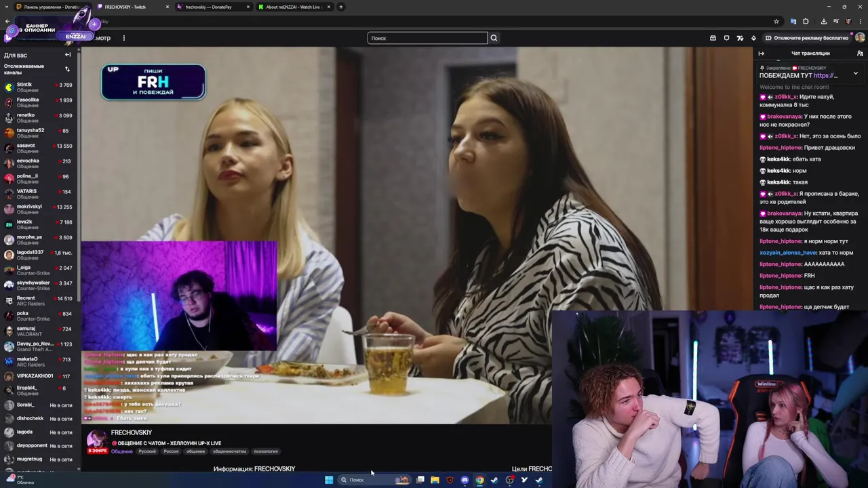This screenshot has height=488, width=868.
Task: Collapse the Для вас sidebar
Action: pos(68,55)
